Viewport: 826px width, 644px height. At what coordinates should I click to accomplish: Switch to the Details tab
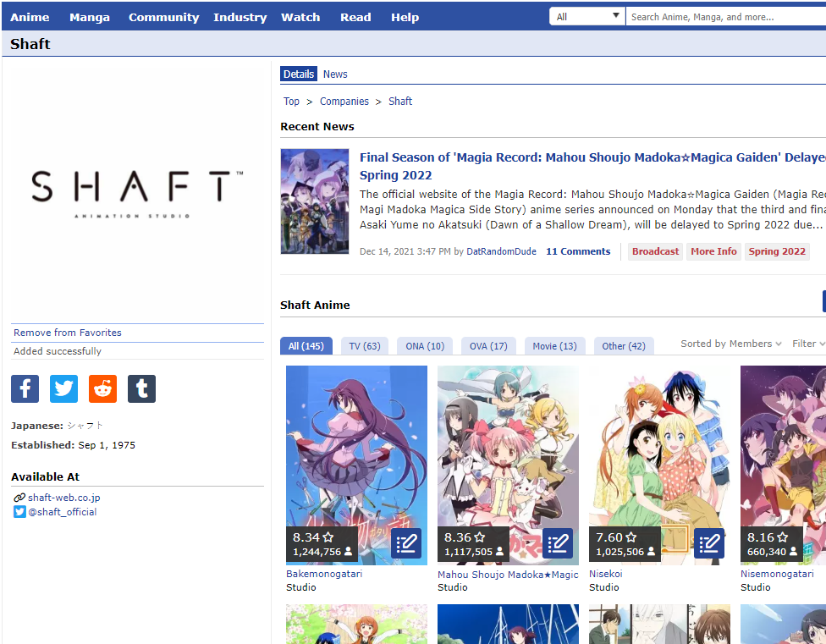click(x=299, y=74)
